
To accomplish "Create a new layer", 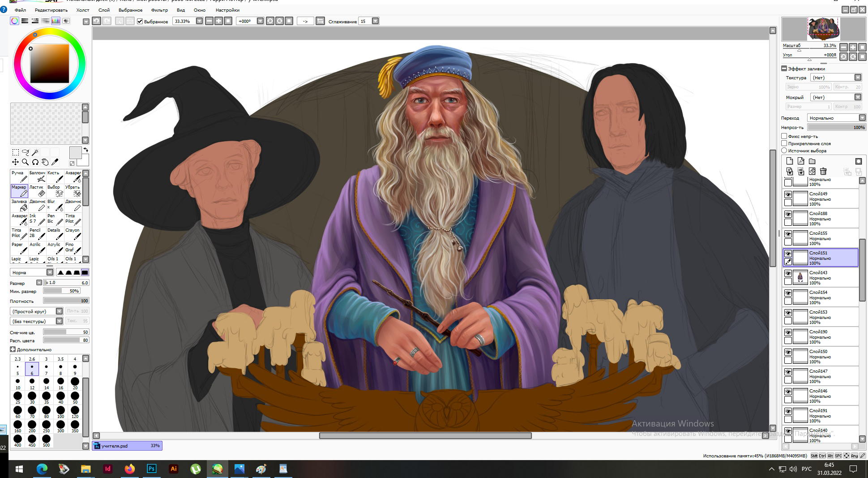I will pos(789,161).
